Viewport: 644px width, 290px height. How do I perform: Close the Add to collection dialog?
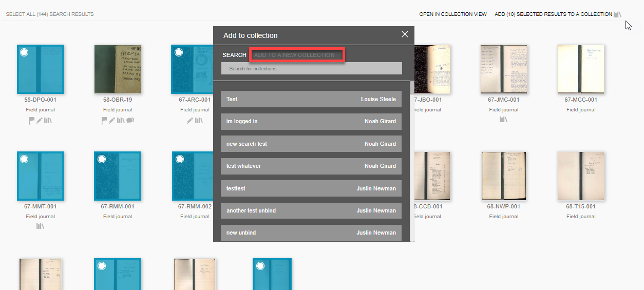(x=405, y=34)
